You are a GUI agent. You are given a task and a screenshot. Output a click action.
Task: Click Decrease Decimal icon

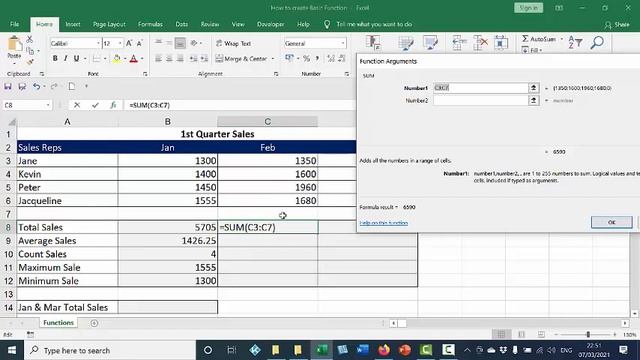(342, 59)
